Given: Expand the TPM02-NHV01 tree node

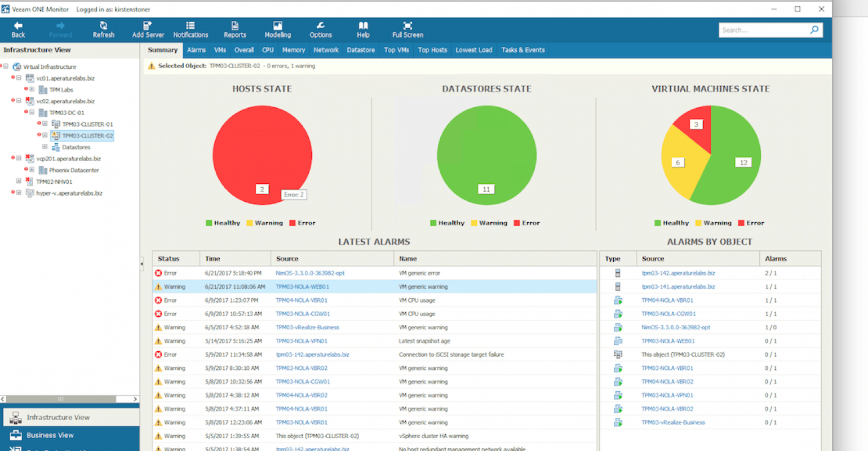Looking at the screenshot, I should point(19,181).
